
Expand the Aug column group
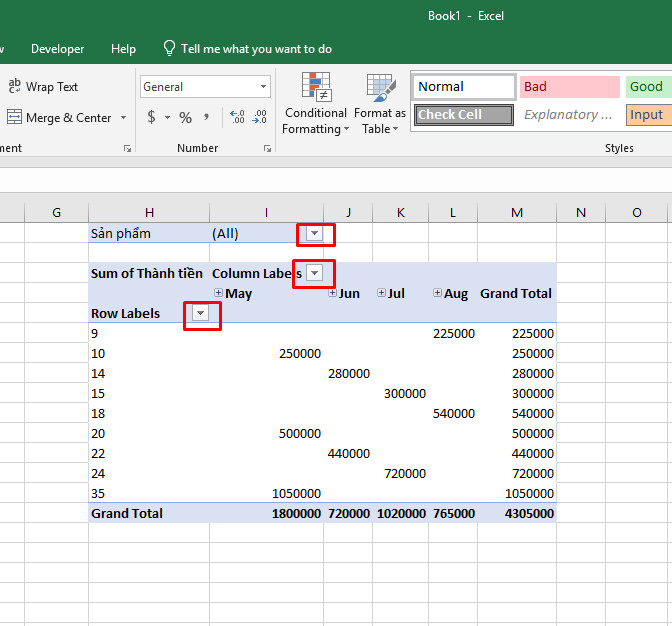coord(437,293)
